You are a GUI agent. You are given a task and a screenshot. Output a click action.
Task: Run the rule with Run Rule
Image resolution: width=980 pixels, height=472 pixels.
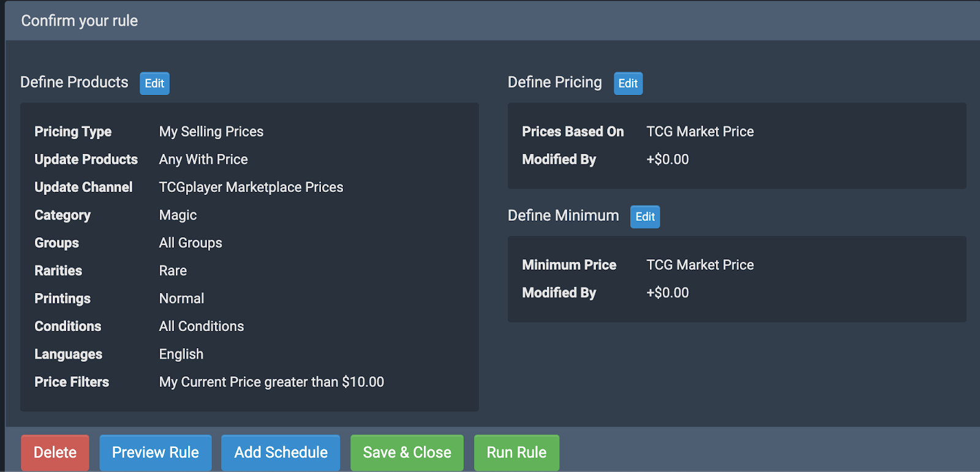click(x=516, y=452)
